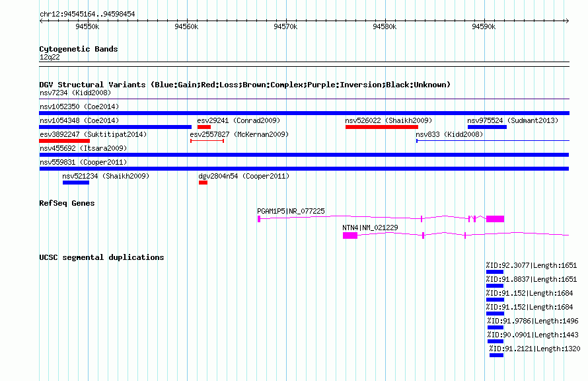Click the large terminal exon block of PGAM1P5

[x=495, y=219]
